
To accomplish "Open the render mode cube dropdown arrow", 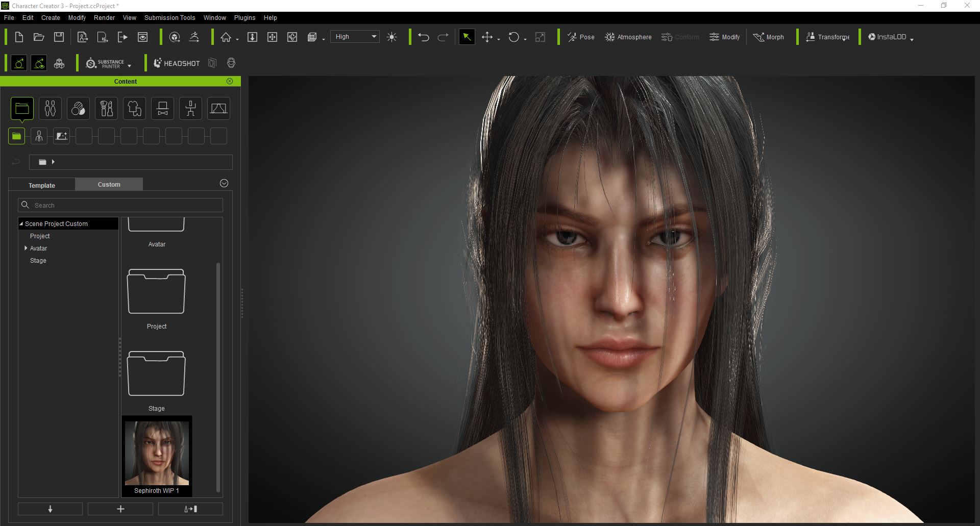I will pyautogui.click(x=324, y=39).
